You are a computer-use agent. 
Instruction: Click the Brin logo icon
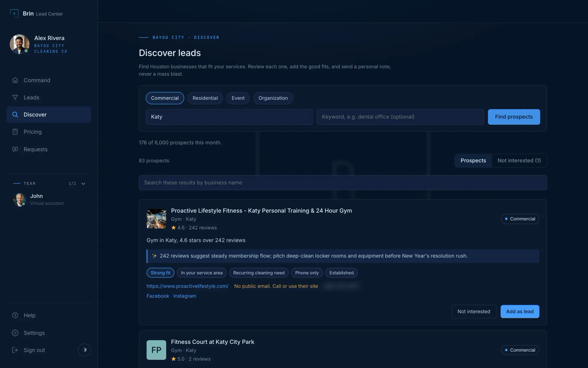14,13
